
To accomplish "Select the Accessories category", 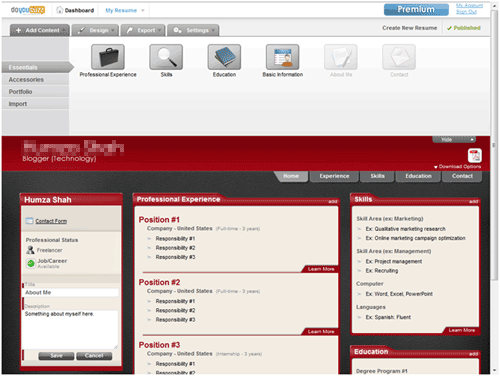I will (35, 80).
